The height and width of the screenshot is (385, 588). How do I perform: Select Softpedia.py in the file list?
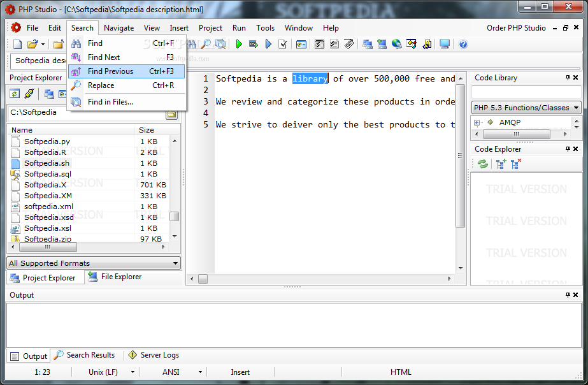[x=47, y=142]
